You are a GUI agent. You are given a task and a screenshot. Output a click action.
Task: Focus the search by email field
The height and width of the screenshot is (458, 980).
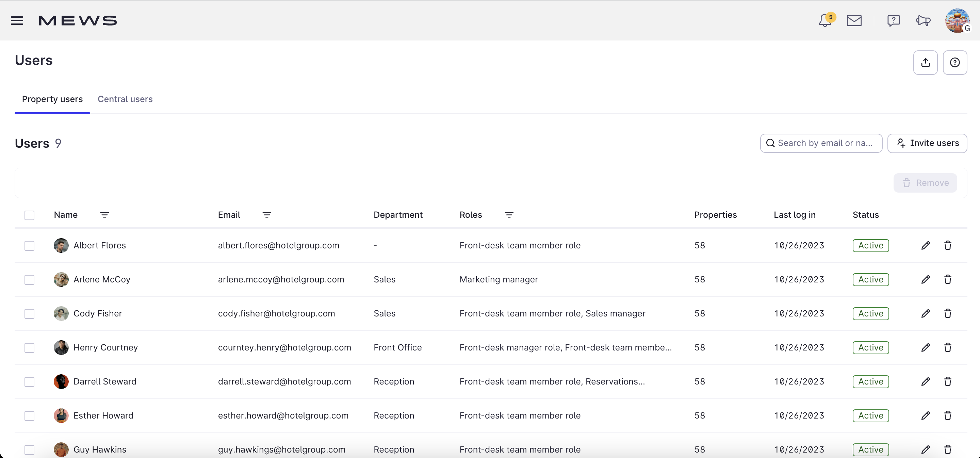click(825, 143)
